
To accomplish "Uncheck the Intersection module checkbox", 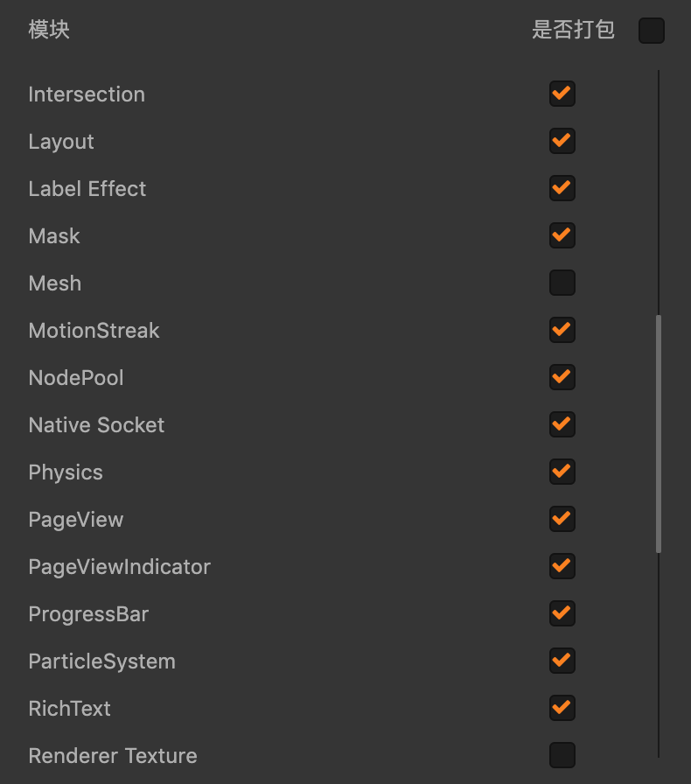I will coord(562,94).
